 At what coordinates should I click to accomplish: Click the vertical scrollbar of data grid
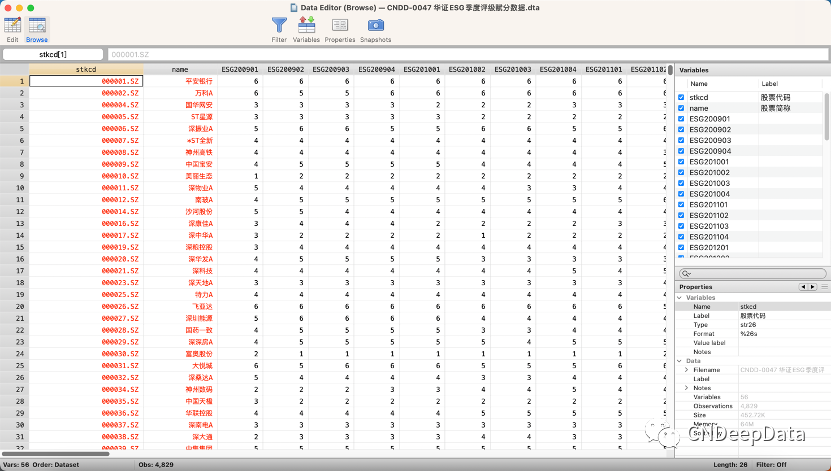click(670, 69)
